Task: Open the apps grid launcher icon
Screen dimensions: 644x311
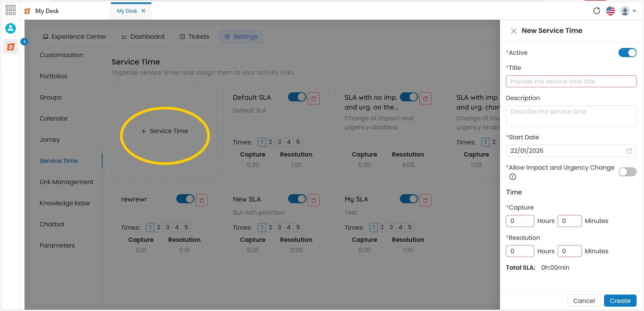Action: pyautogui.click(x=10, y=10)
